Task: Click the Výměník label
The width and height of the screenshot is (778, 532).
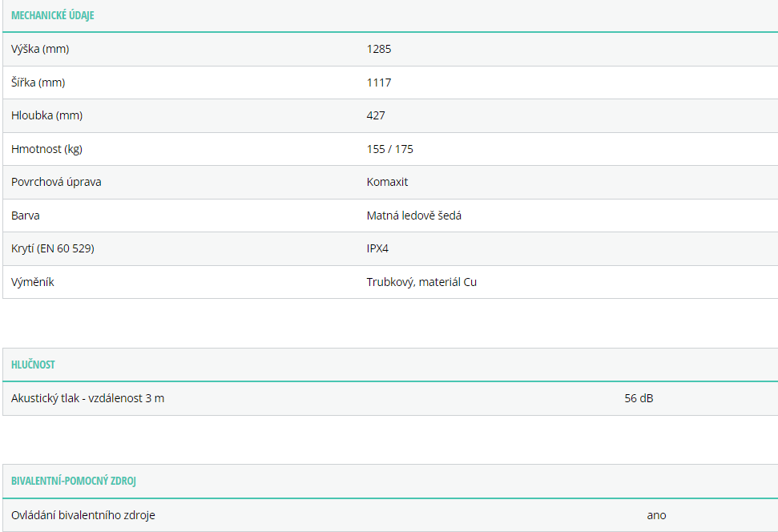Action: pyautogui.click(x=32, y=282)
